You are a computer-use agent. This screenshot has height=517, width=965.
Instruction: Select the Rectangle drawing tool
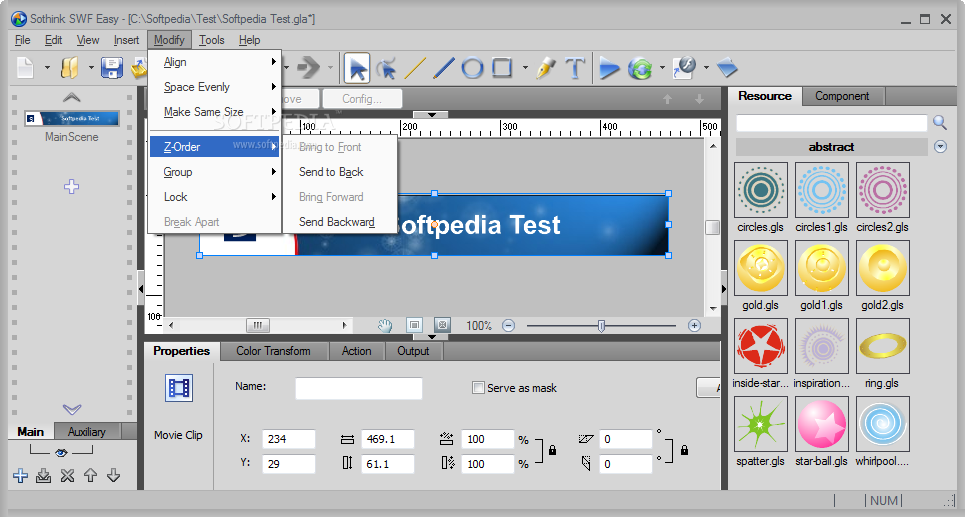click(502, 67)
